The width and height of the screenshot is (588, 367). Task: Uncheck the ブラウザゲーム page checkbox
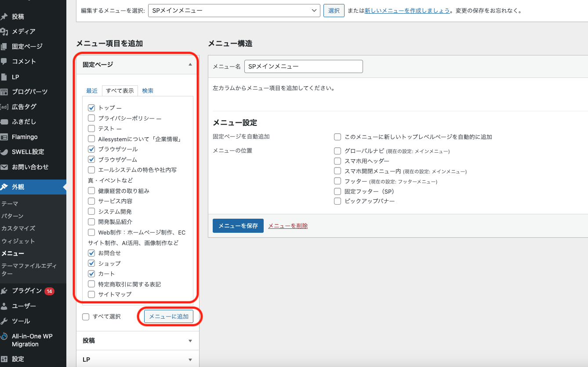coord(91,159)
